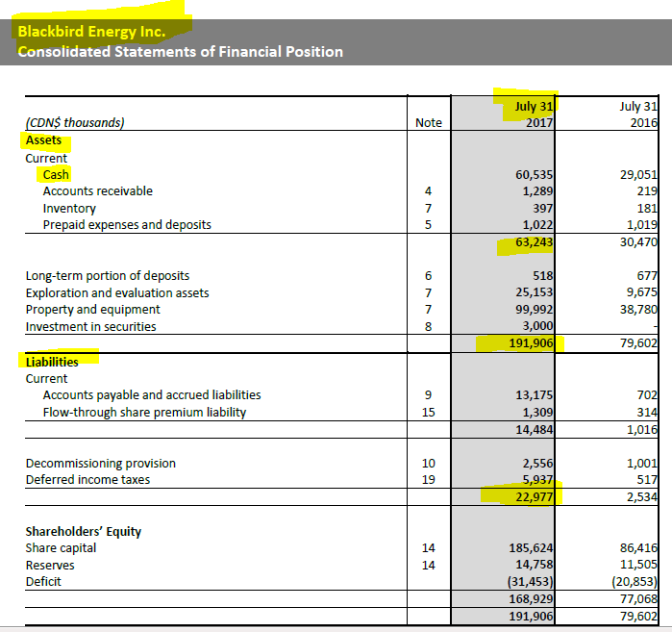Select the 2016 cash value 29,051
The image size is (672, 632).
[x=638, y=174]
